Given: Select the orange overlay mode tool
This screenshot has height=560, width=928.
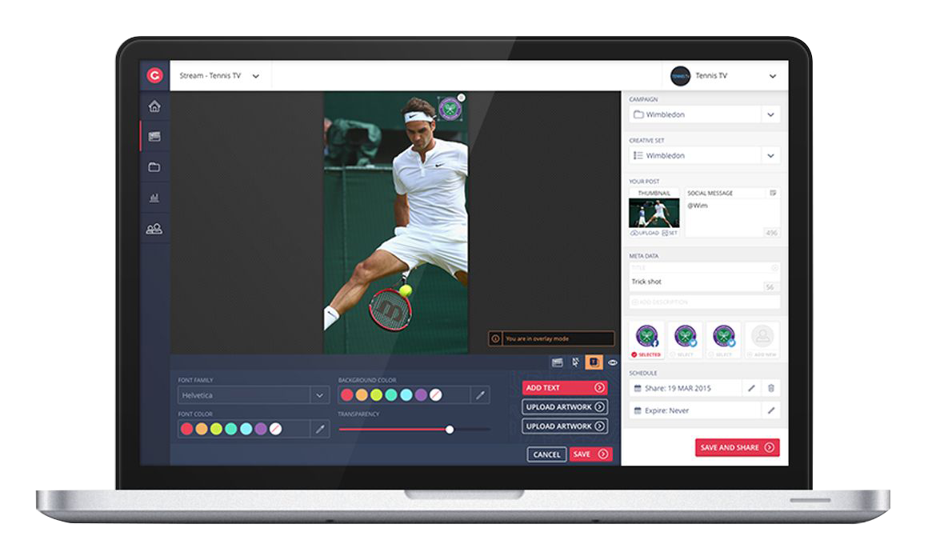Looking at the screenshot, I should [x=594, y=362].
